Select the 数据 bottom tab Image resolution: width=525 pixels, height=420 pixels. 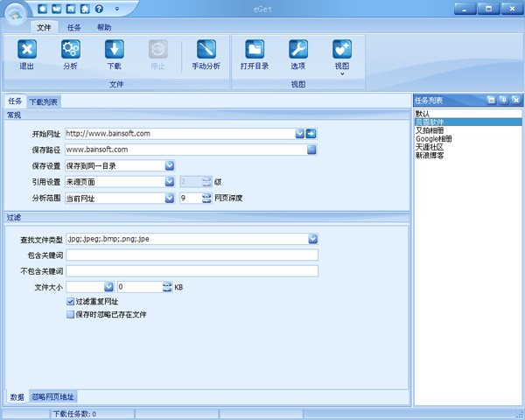tap(17, 397)
